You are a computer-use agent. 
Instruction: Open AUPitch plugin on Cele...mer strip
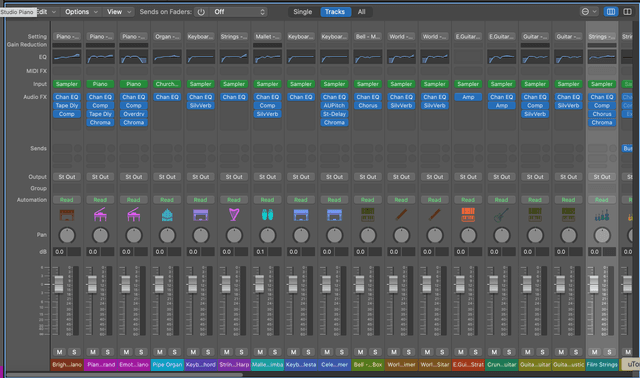point(334,105)
